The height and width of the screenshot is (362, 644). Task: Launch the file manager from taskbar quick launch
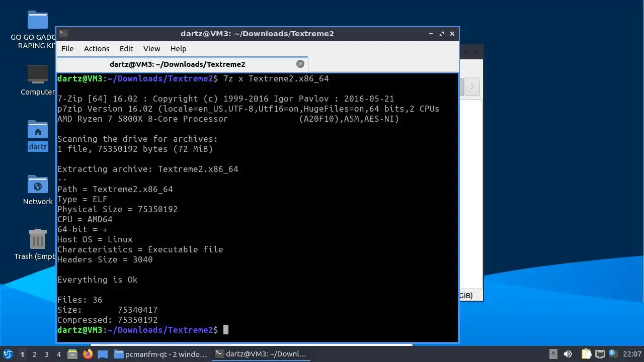[72, 354]
